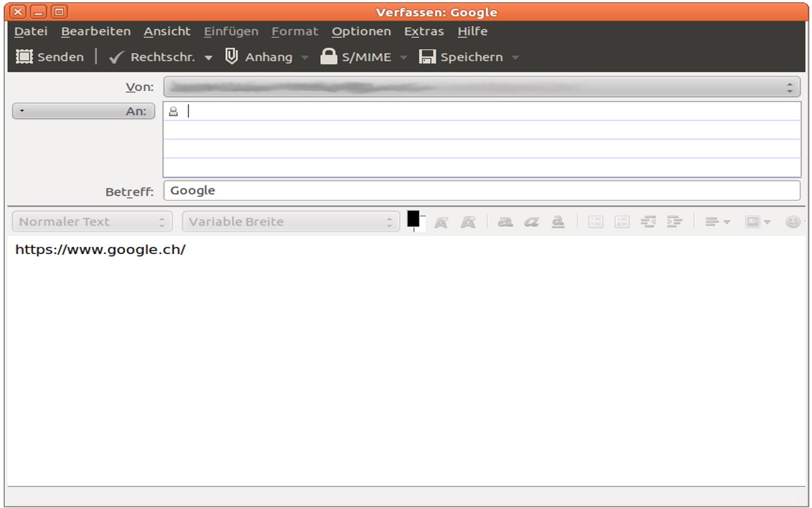The height and width of the screenshot is (508, 812).
Task: Open the Normaler Text paragraph dropdown
Action: click(93, 222)
